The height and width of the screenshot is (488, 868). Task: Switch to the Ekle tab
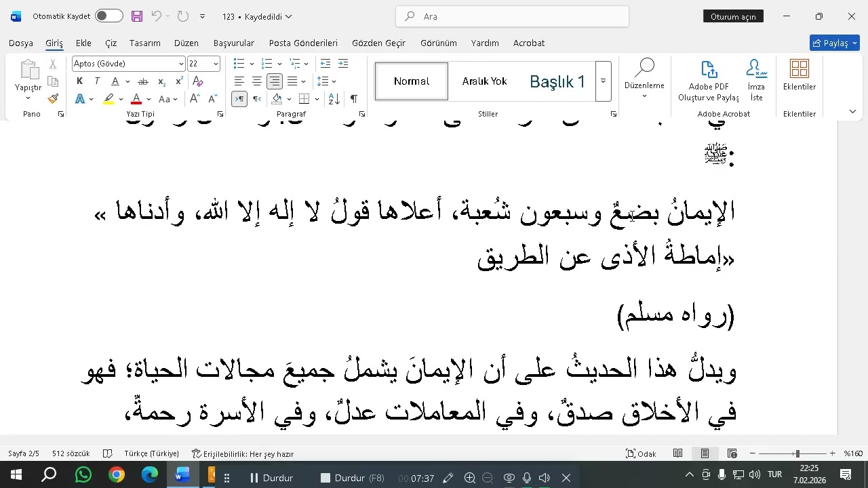(83, 43)
